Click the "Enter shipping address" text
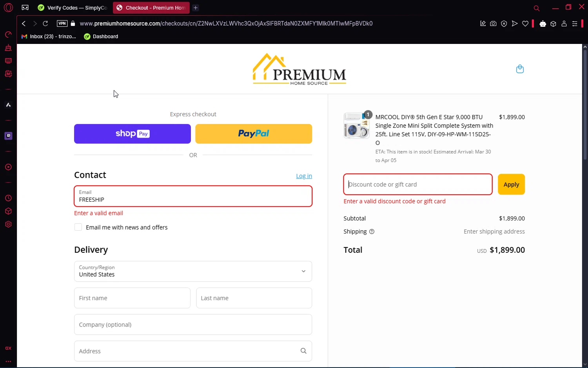This screenshot has width=588, height=368. click(x=494, y=231)
